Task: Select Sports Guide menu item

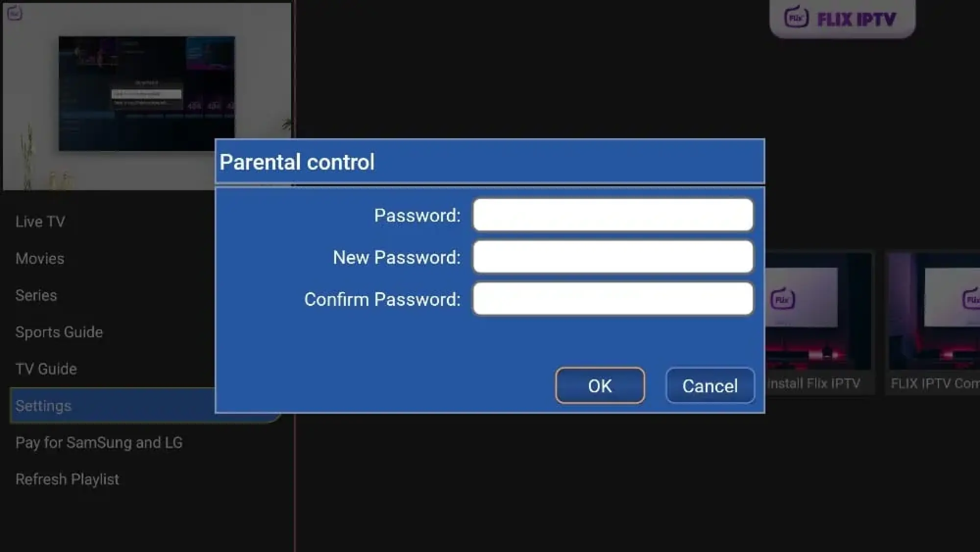Action: (x=59, y=331)
